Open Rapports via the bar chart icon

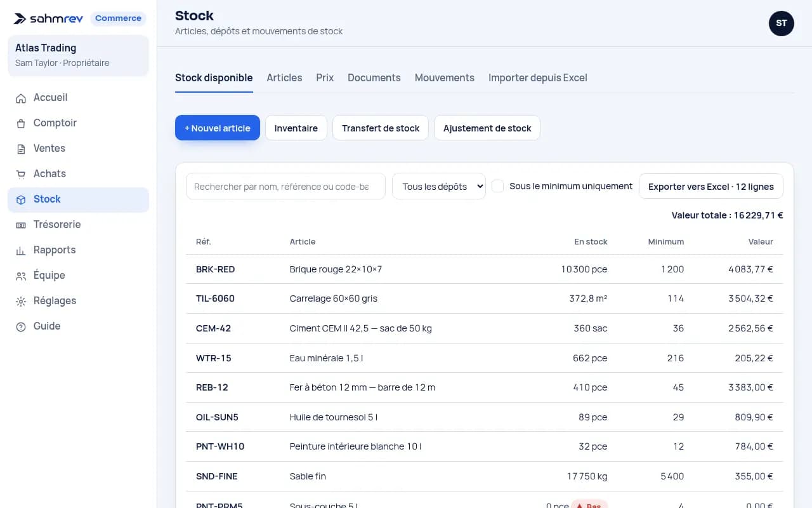point(21,250)
